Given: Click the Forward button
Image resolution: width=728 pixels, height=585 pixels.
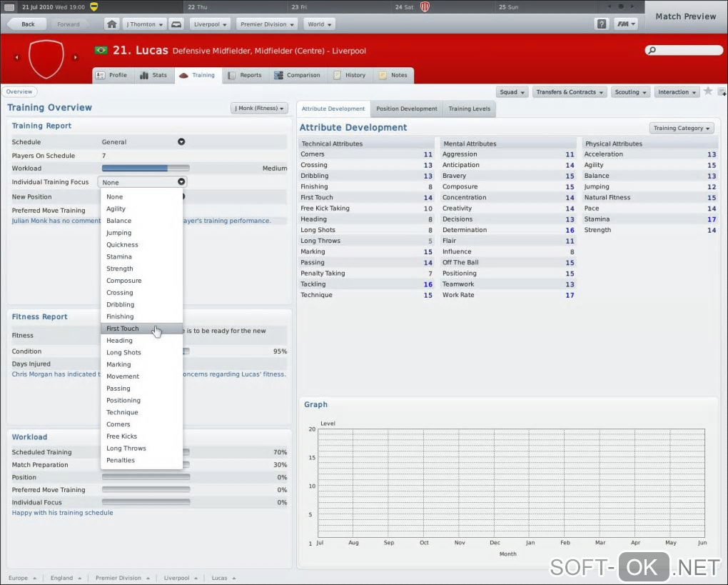Looking at the screenshot, I should point(69,24).
